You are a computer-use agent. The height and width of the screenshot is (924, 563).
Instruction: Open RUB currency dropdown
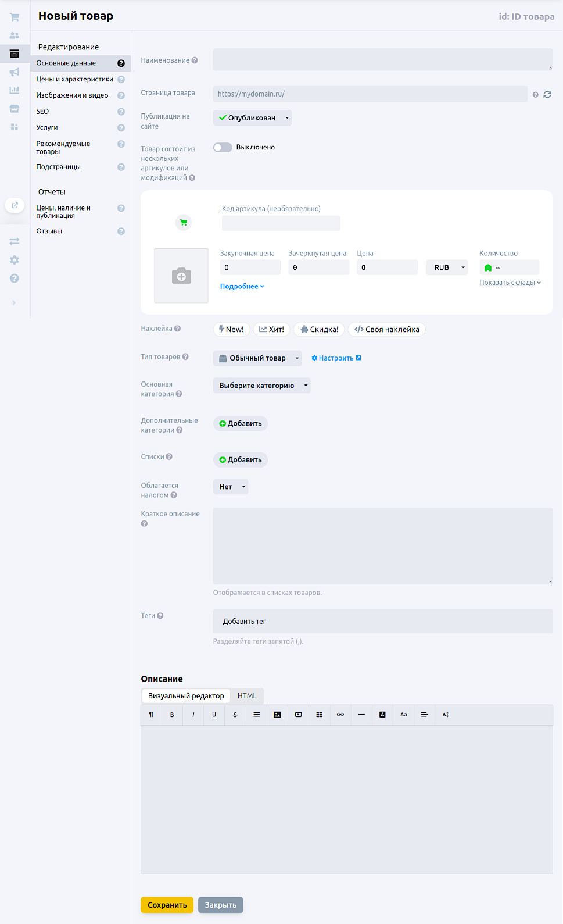pos(446,267)
